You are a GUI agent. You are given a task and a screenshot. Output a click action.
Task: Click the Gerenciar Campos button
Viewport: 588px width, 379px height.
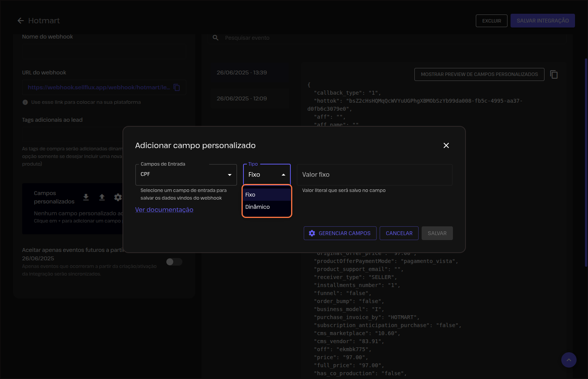[340, 233]
